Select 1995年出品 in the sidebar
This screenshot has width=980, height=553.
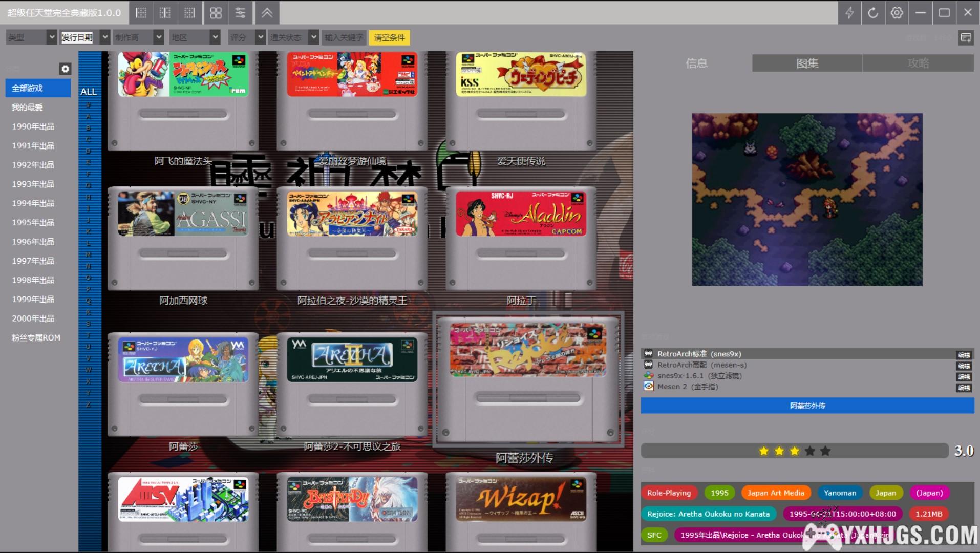(33, 223)
